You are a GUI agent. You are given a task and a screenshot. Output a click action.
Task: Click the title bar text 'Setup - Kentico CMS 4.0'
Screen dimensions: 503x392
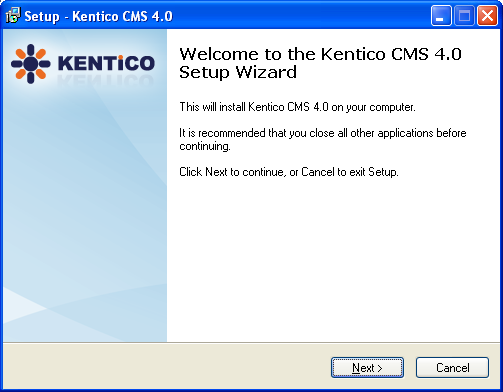(x=98, y=16)
